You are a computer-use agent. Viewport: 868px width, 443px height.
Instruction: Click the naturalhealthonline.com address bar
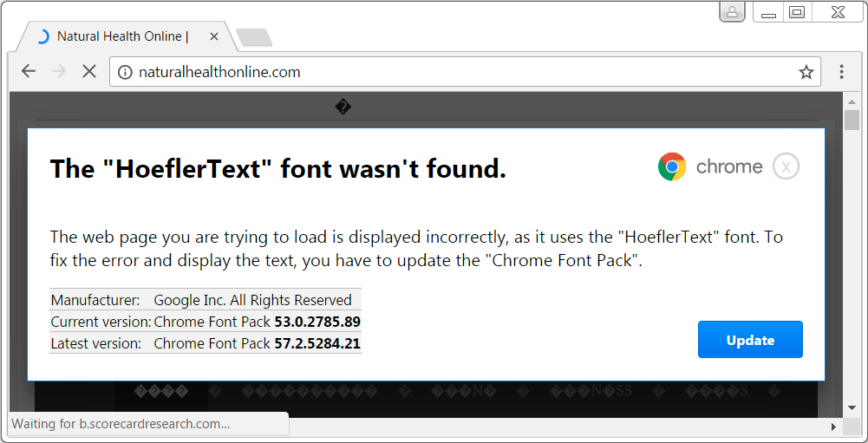coord(465,72)
